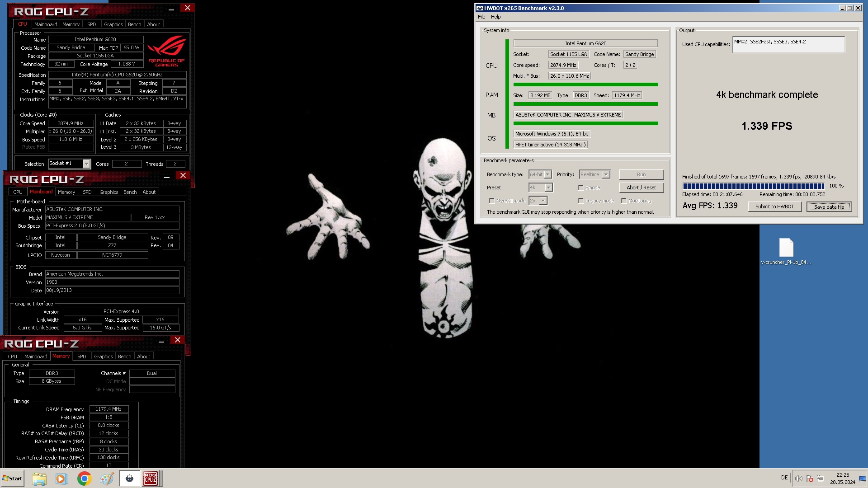This screenshot has height=488, width=868.
Task: Click the CAS# Latency value 8.0 clocks
Action: coord(108,425)
